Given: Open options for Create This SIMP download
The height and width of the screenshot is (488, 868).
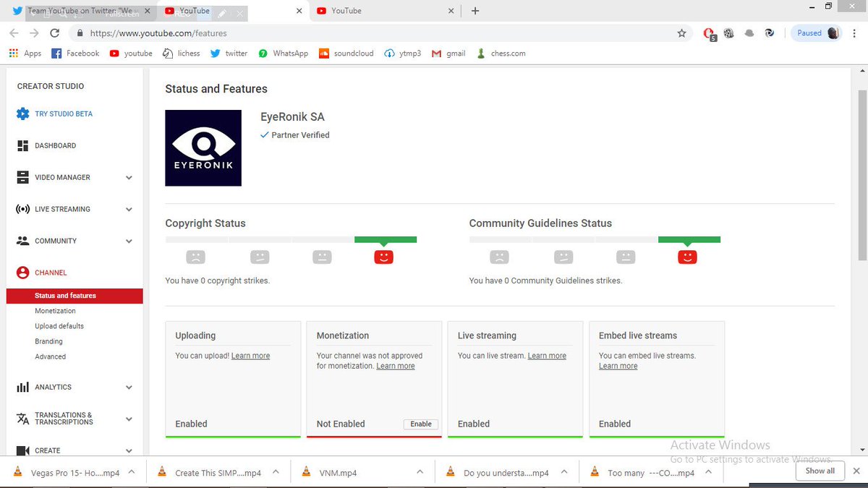Looking at the screenshot, I should coord(276,472).
